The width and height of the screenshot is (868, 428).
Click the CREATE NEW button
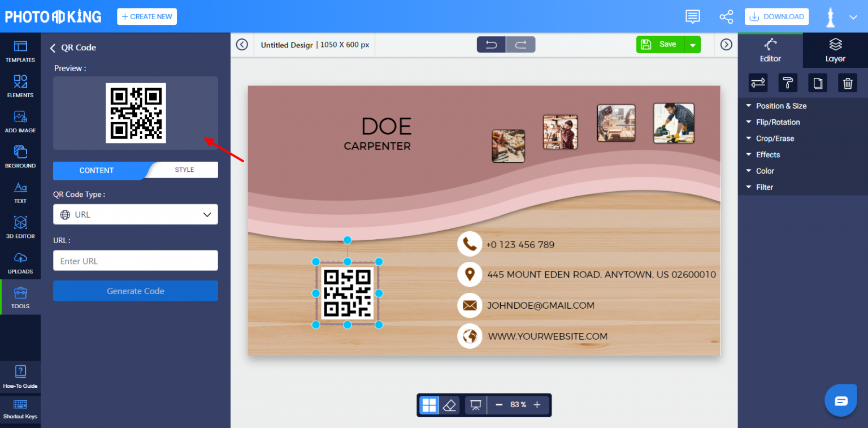pos(147,16)
